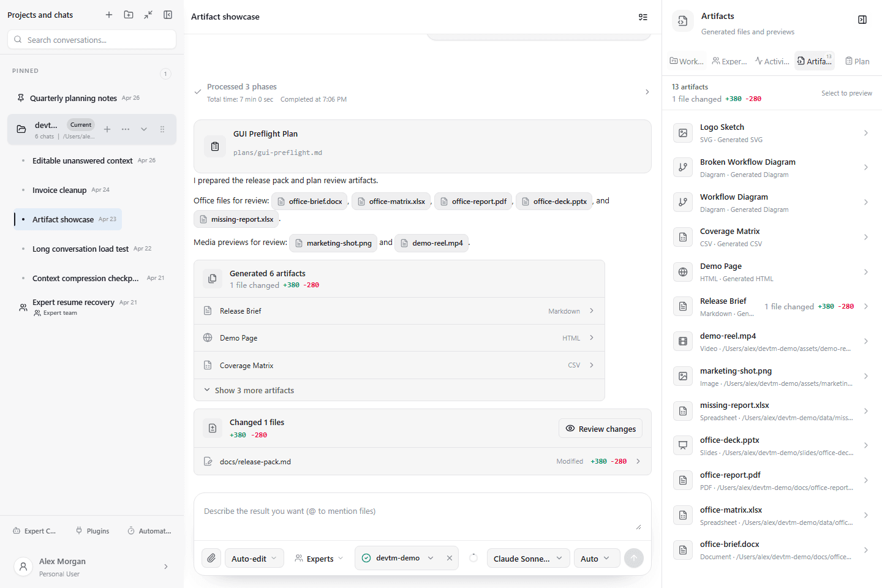This screenshot has width=882, height=588.
Task: Create a new project folder icon
Action: tap(129, 15)
